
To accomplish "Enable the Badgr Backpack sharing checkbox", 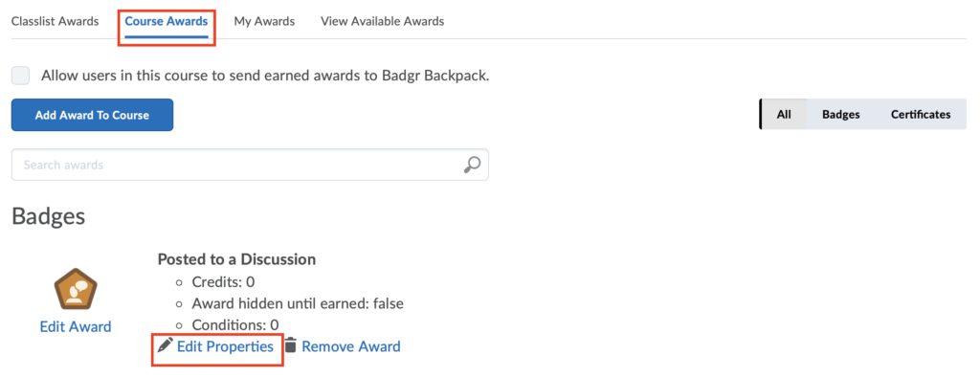I will pyautogui.click(x=21, y=77).
